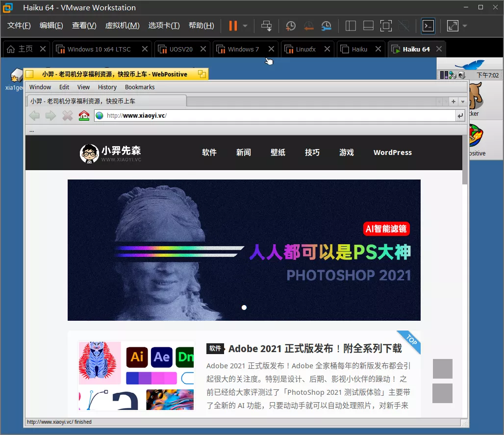This screenshot has height=435, width=504.
Task: Open WebPositive View menu
Action: (83, 87)
